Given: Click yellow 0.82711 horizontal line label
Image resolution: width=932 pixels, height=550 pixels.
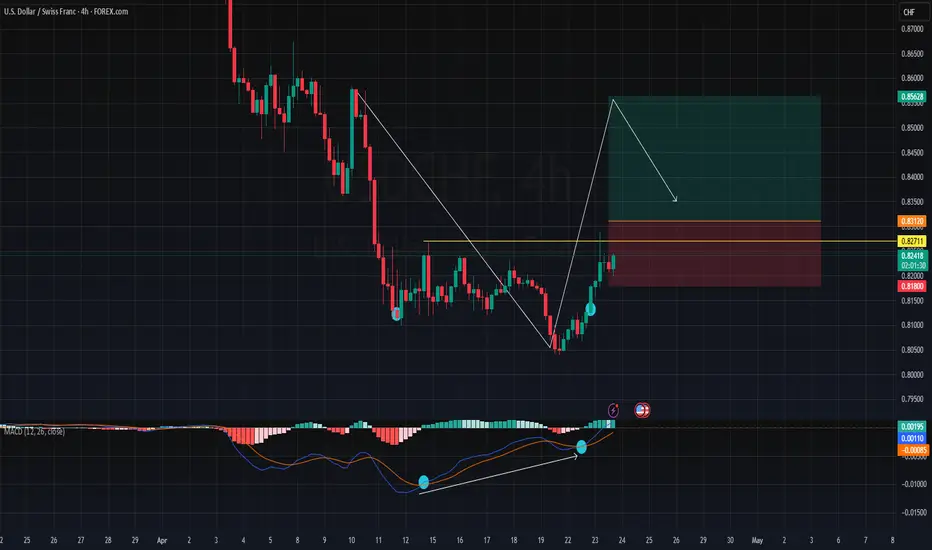Looking at the screenshot, I should coord(912,241).
